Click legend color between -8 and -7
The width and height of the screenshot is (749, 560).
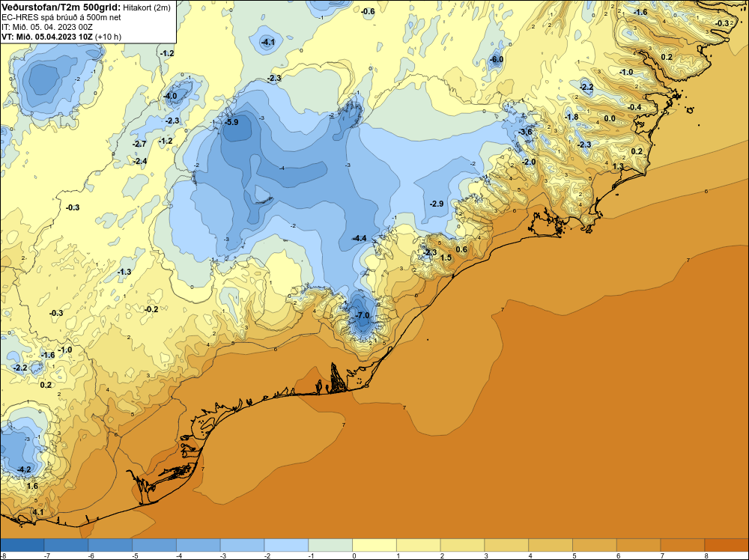[x=22, y=545]
